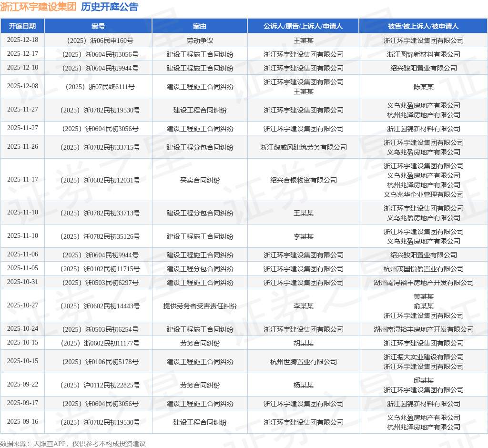This screenshot has width=488, height=448.
Task: Click the title 浙江环宇建设集团
Action: point(38,7)
